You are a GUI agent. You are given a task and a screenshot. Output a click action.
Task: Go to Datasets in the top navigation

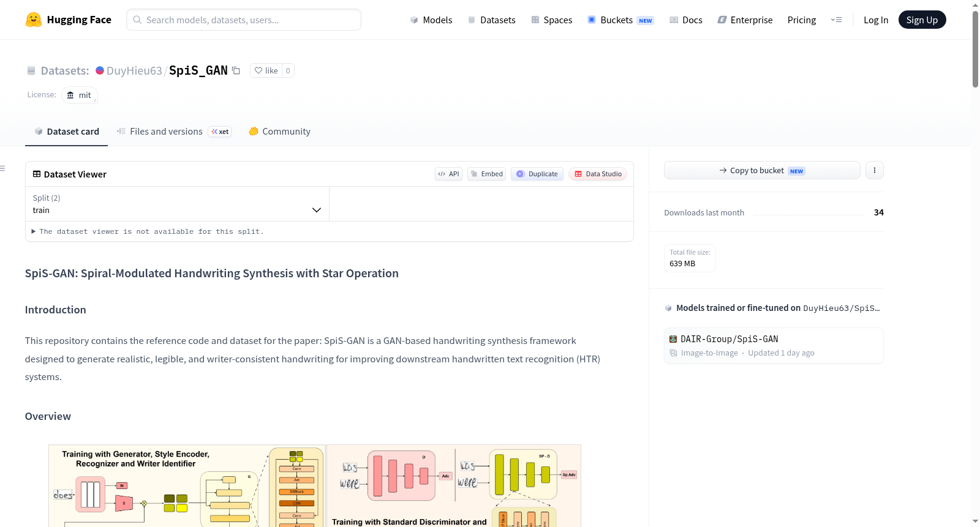click(x=492, y=20)
